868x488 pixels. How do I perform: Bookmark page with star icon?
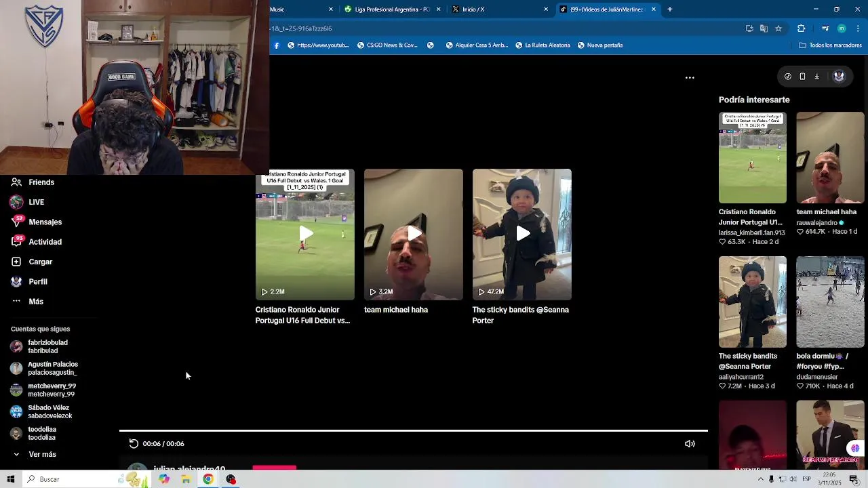[778, 28]
